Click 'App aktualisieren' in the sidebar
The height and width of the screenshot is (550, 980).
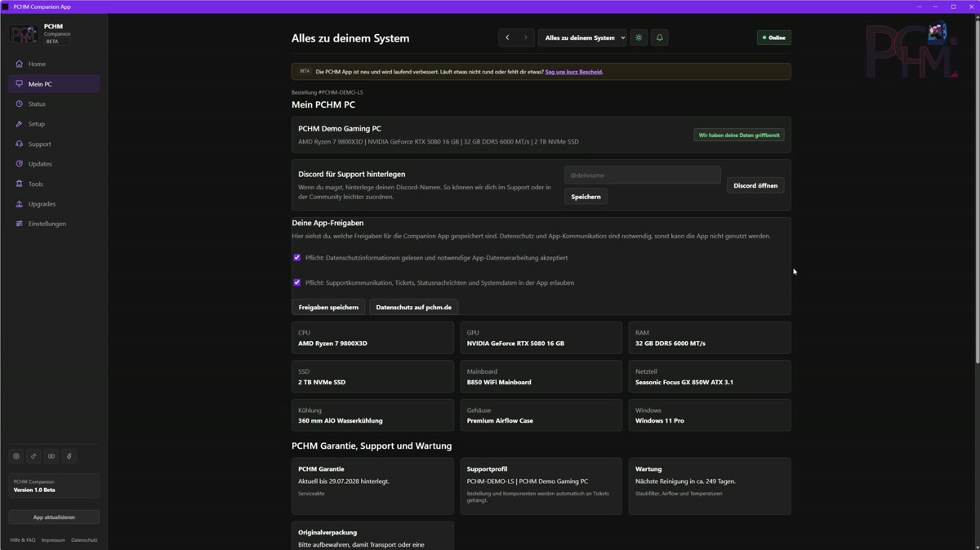(54, 517)
